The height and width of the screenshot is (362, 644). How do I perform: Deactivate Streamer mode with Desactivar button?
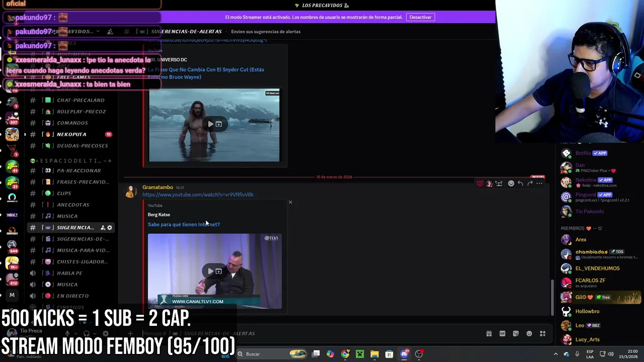(x=420, y=17)
